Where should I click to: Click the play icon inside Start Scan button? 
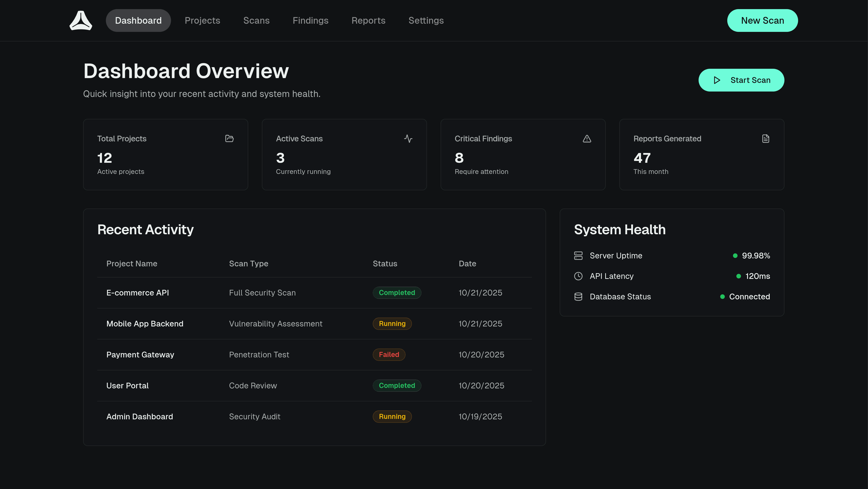pyautogui.click(x=717, y=80)
